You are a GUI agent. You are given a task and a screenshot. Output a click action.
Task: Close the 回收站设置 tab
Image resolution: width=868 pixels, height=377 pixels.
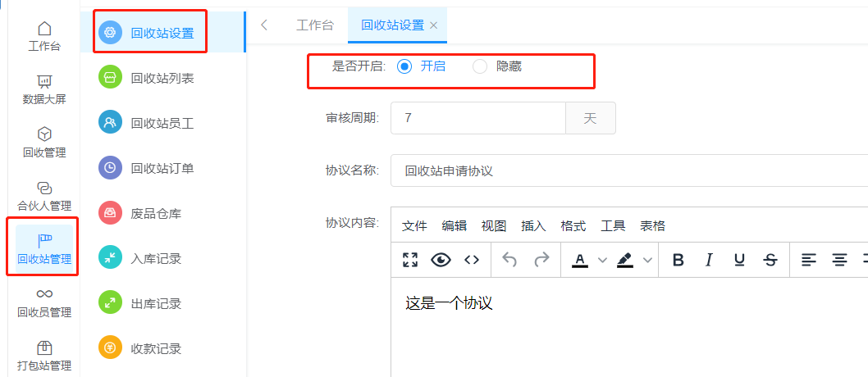tap(434, 25)
